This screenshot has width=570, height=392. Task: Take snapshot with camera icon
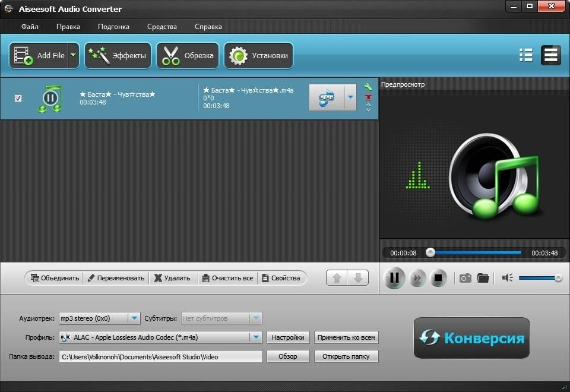pyautogui.click(x=465, y=278)
